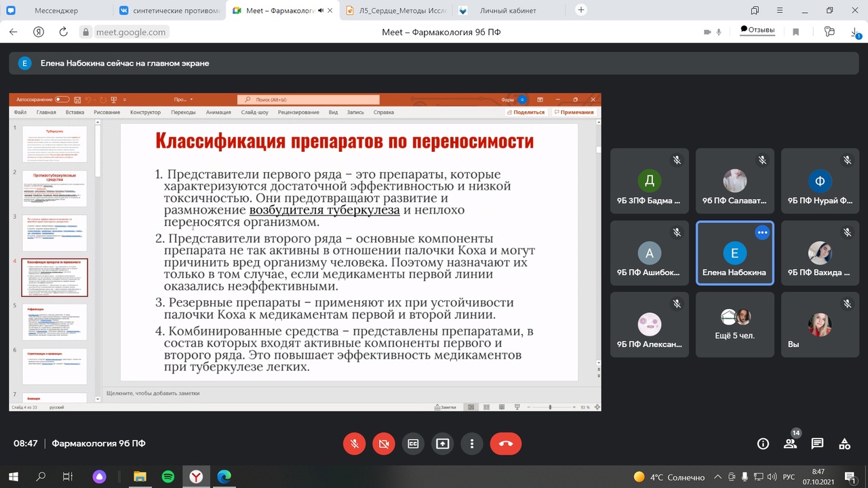Click Поделиться button in PowerPoint
The height and width of the screenshot is (488, 868).
526,113
